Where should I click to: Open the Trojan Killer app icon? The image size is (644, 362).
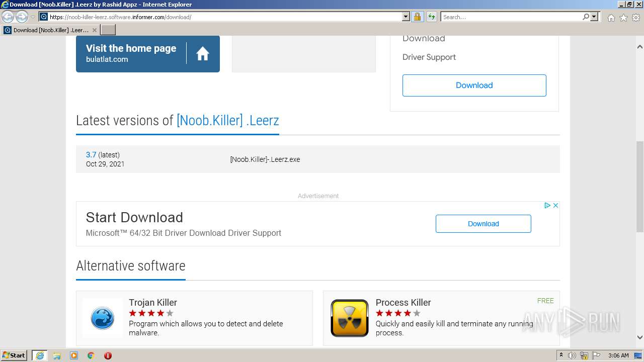click(103, 318)
